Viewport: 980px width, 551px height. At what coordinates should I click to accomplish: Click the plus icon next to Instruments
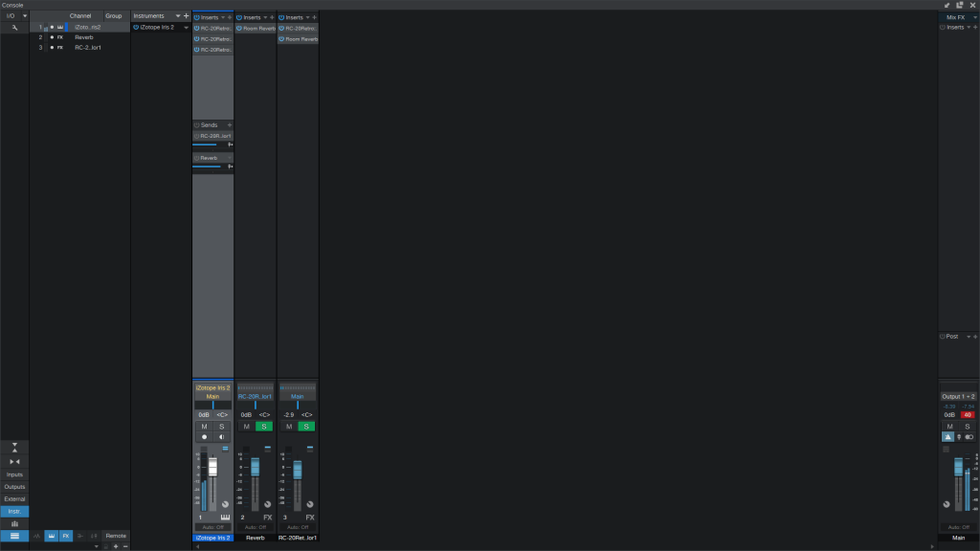coord(186,16)
